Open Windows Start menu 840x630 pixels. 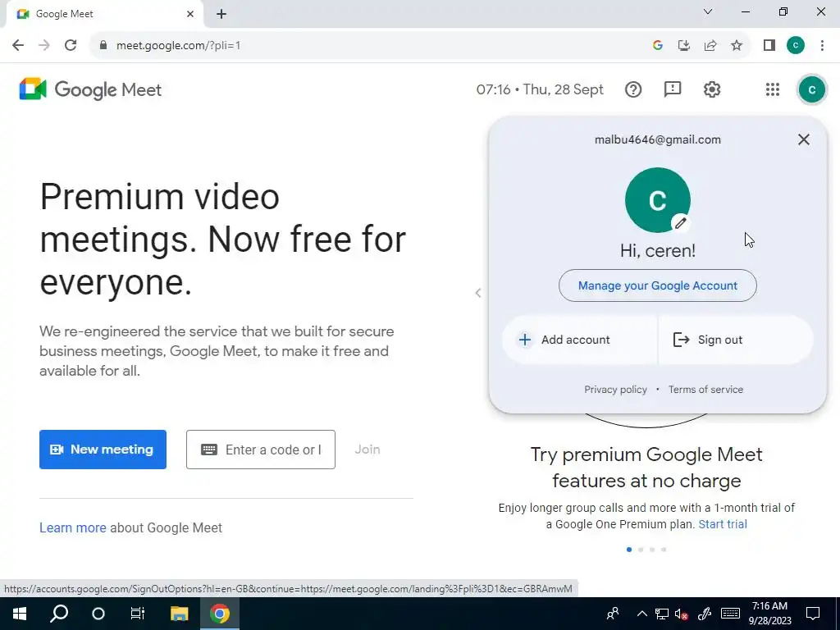[x=20, y=614]
